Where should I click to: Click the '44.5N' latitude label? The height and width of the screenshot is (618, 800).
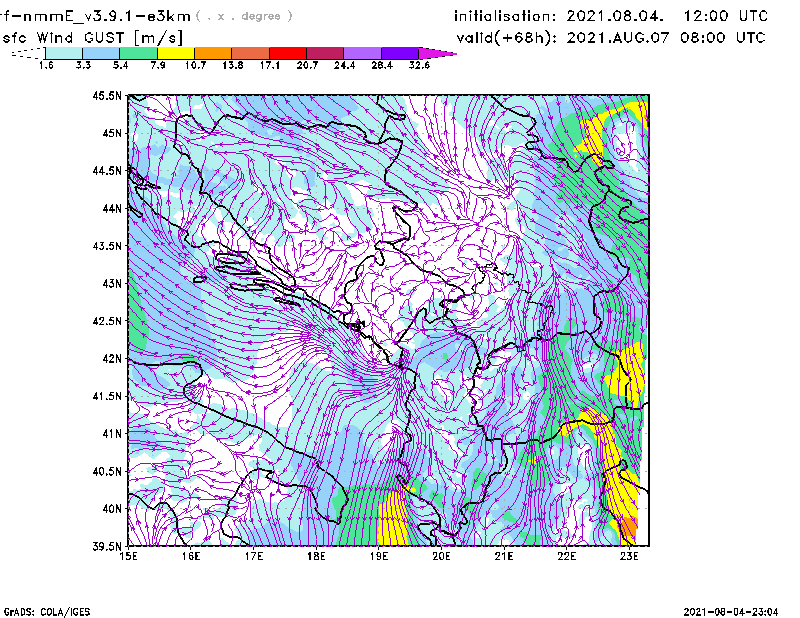(107, 170)
